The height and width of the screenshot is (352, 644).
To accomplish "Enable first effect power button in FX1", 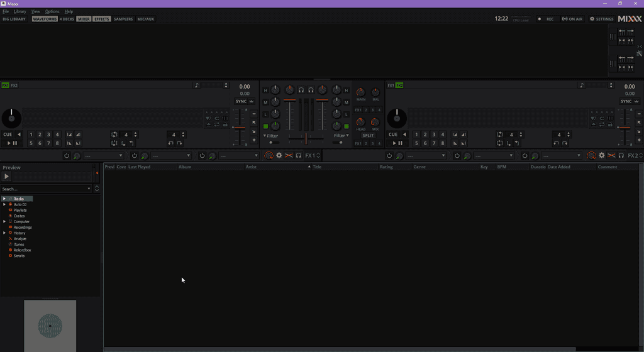I will pos(67,156).
